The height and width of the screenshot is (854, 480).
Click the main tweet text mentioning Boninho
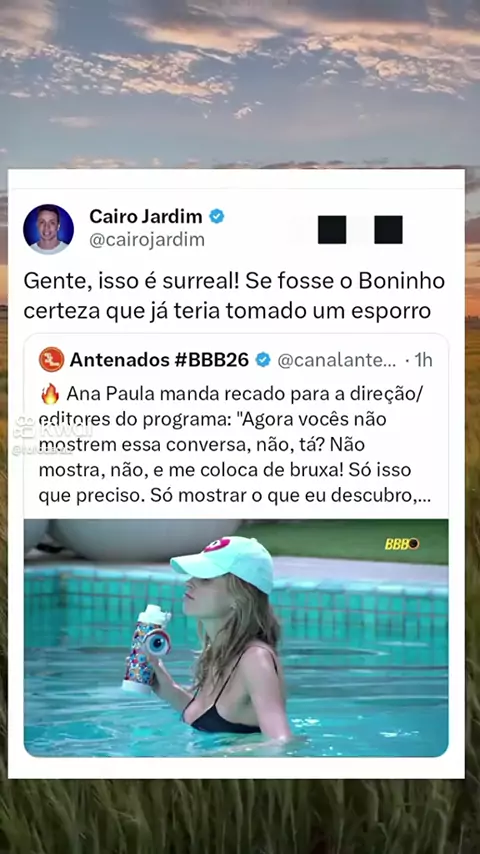point(234,296)
